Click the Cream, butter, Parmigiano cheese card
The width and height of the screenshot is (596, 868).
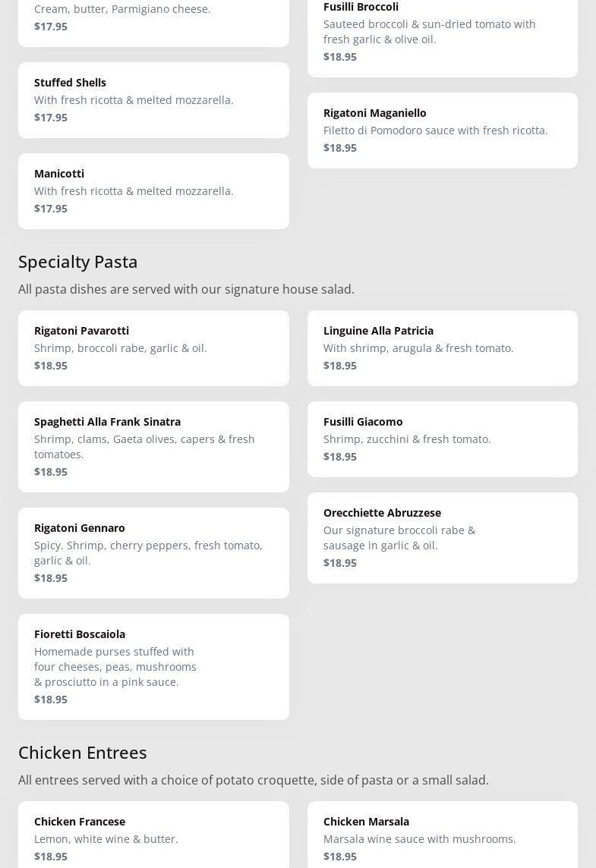153,22
